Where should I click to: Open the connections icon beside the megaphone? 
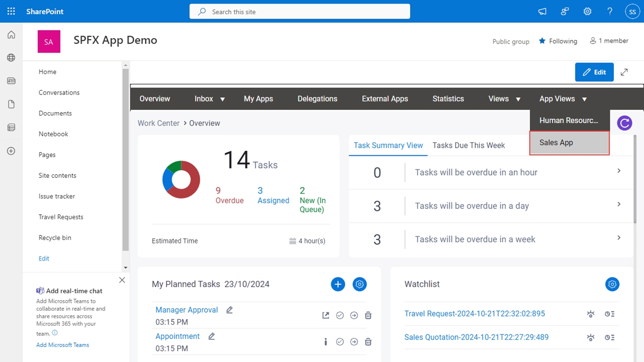coord(565,11)
